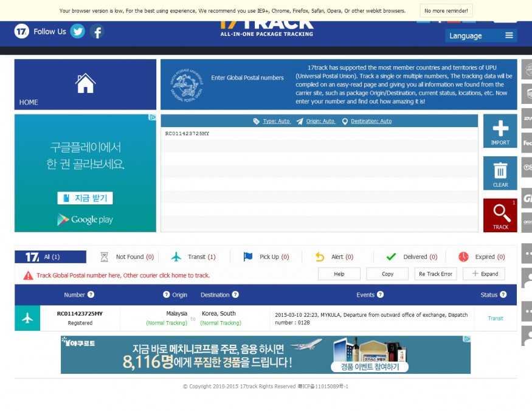
Task: Clear tracking numbers with trash icon
Action: pyautogui.click(x=500, y=173)
